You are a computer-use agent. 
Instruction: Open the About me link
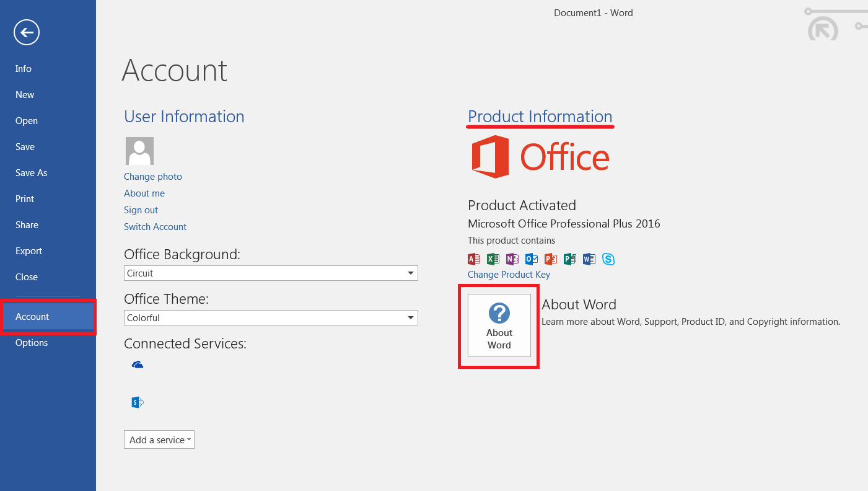(144, 193)
